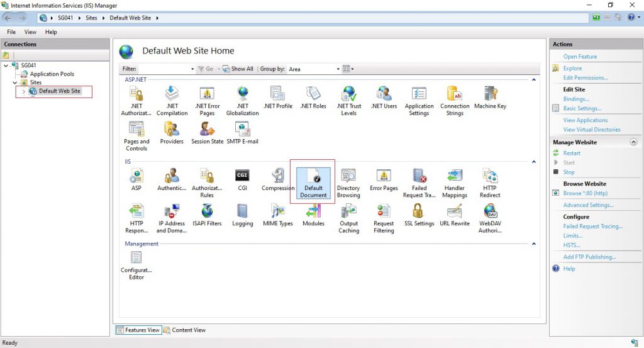Open the IIS Error Pages feature
Viewport: 644px width, 348px height.
(x=384, y=179)
